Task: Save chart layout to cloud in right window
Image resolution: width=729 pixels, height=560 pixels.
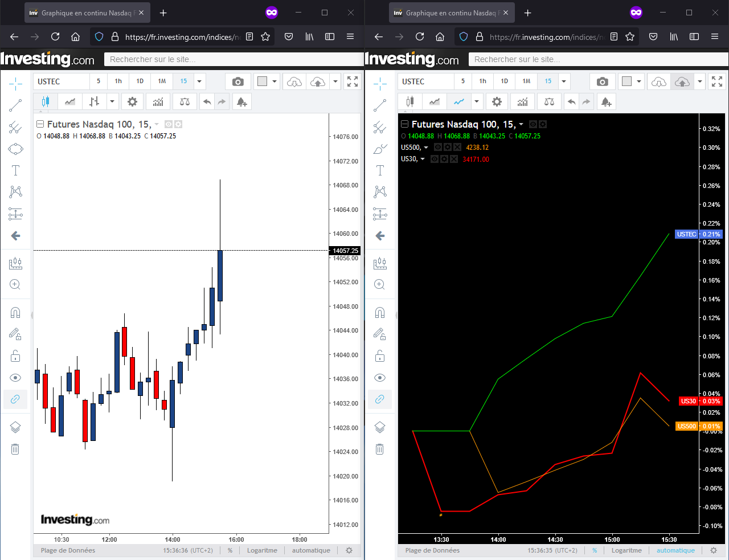Action: coord(682,81)
